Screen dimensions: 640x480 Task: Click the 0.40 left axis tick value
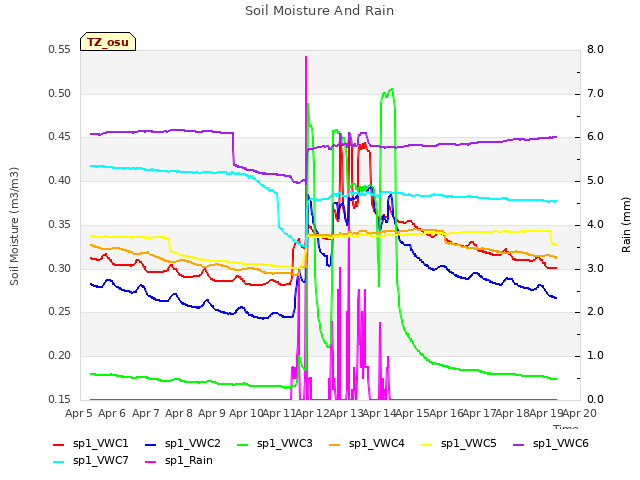coord(59,180)
